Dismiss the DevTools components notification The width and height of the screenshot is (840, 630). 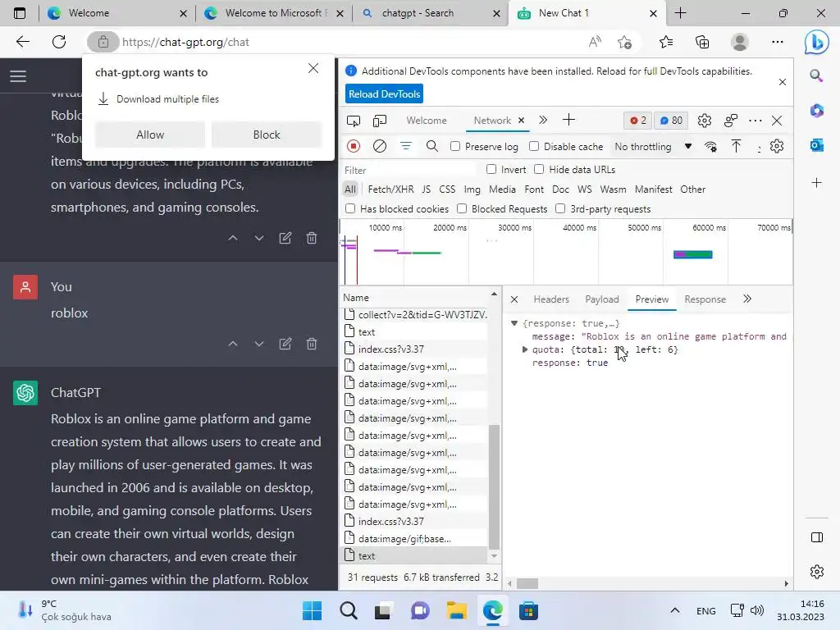click(782, 82)
